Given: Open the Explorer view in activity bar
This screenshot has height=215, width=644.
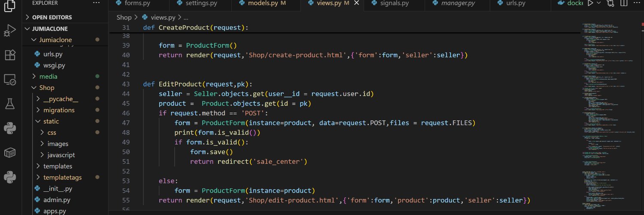Looking at the screenshot, I should tap(9, 6).
